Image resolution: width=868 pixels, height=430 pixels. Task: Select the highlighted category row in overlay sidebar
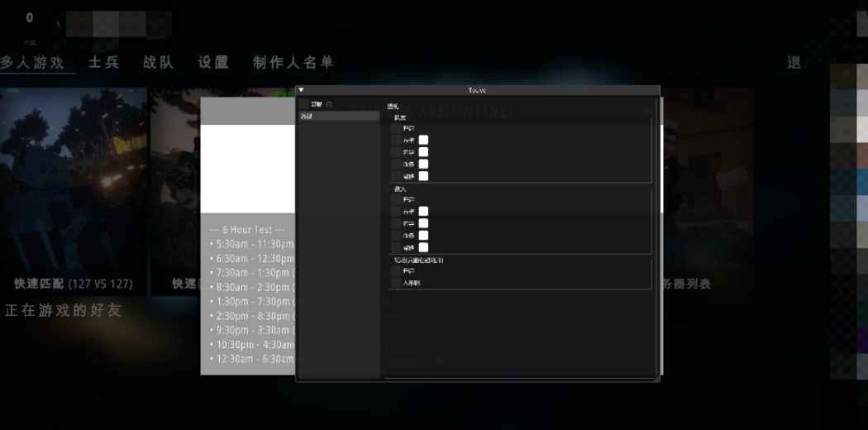[x=339, y=117]
